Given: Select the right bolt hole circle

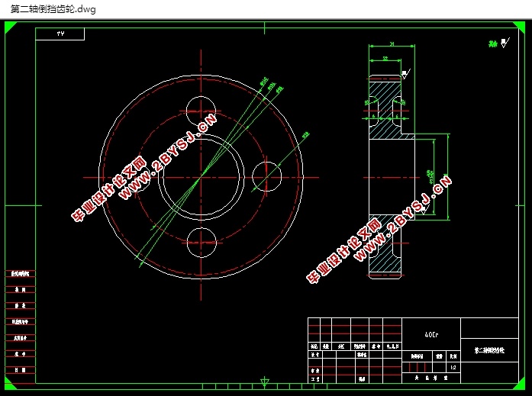Looking at the screenshot, I should click(x=266, y=177).
